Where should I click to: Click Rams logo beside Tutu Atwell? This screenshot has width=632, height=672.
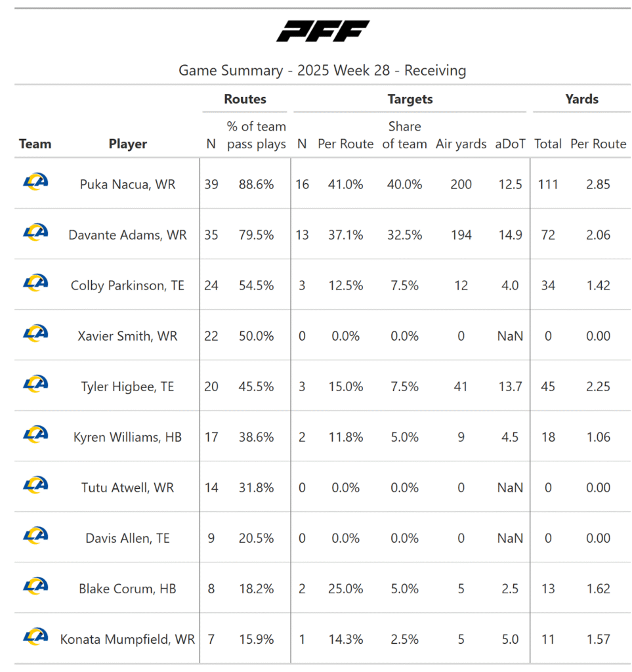point(35,485)
